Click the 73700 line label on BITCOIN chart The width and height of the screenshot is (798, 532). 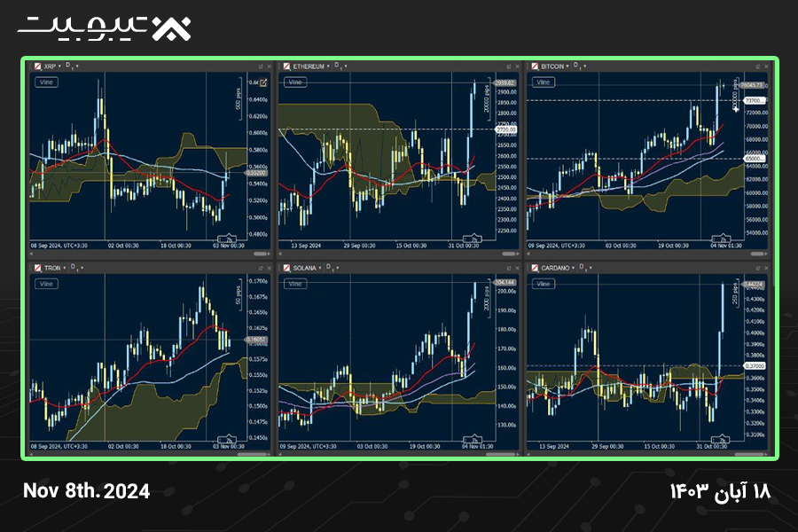tap(755, 101)
